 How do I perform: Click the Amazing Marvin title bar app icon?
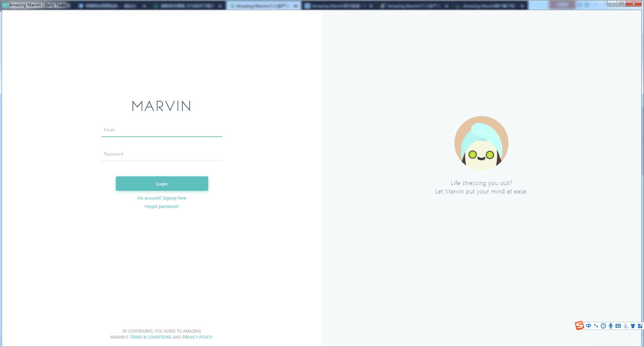(x=5, y=5)
